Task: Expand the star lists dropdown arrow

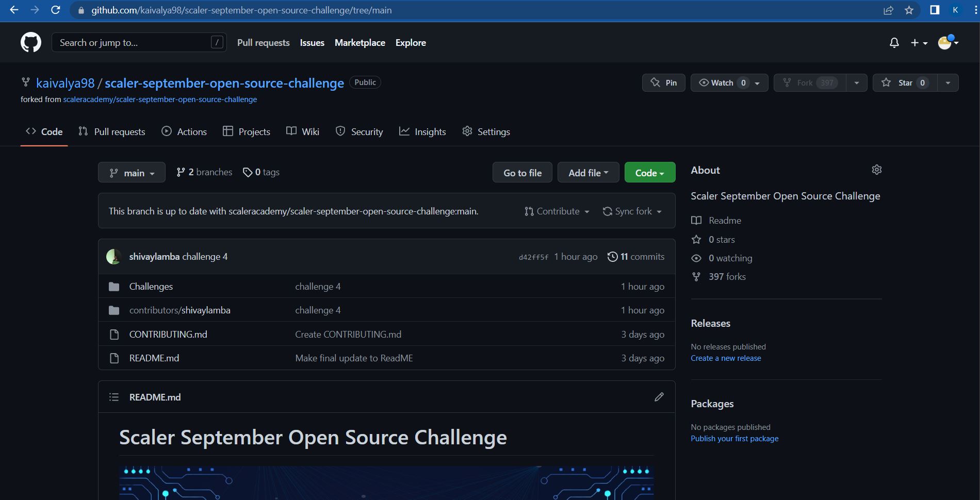Action: [948, 82]
